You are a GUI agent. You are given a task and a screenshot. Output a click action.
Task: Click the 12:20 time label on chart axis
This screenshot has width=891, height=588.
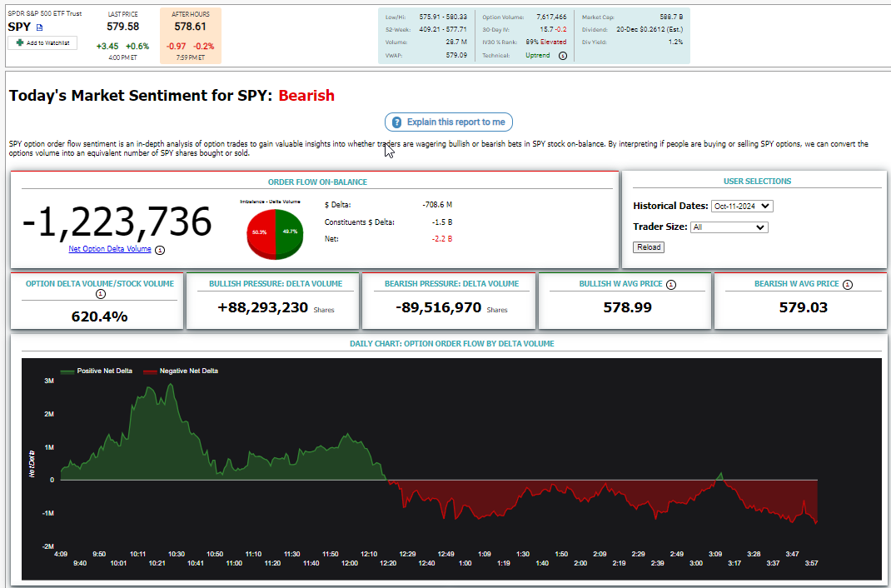388,563
